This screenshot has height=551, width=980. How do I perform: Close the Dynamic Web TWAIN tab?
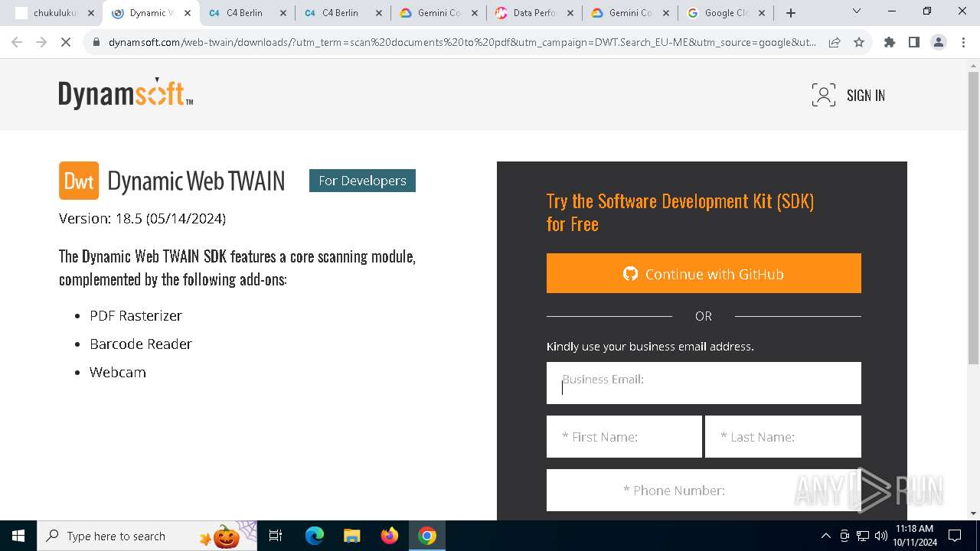pos(188,13)
